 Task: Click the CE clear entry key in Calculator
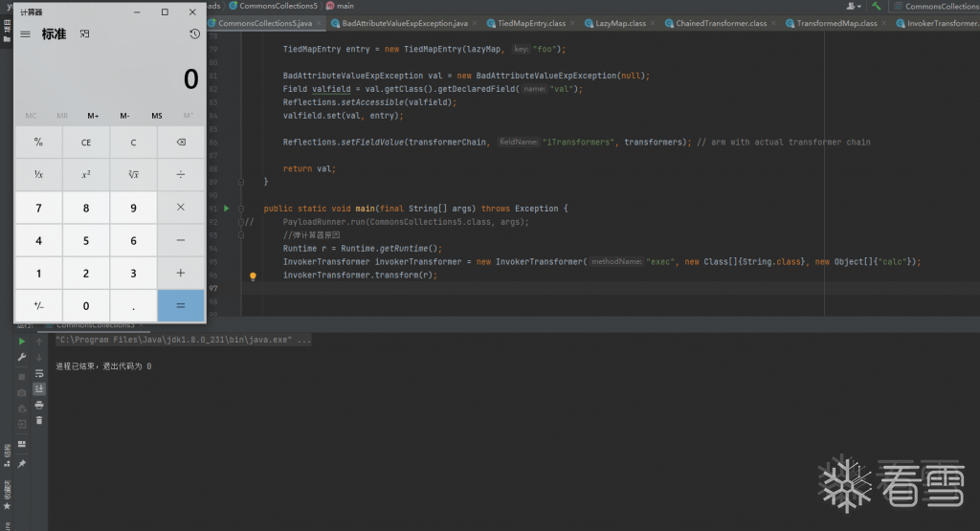pos(86,143)
